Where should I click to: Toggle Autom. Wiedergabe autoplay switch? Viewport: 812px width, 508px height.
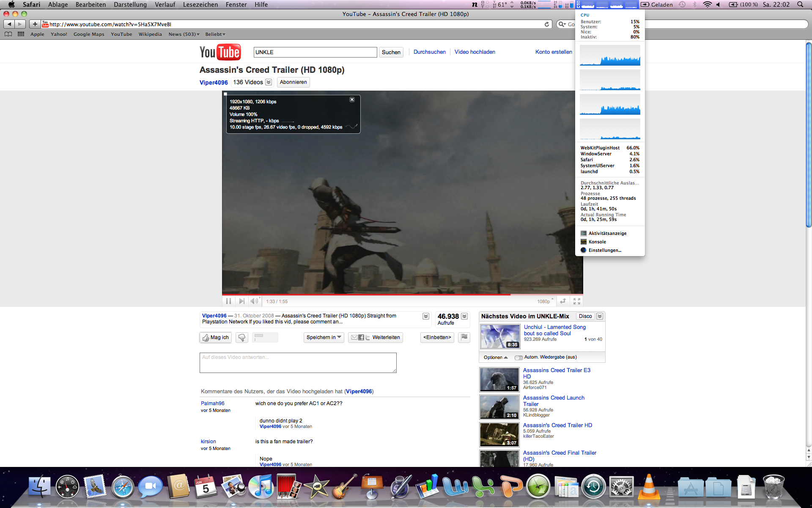click(518, 358)
